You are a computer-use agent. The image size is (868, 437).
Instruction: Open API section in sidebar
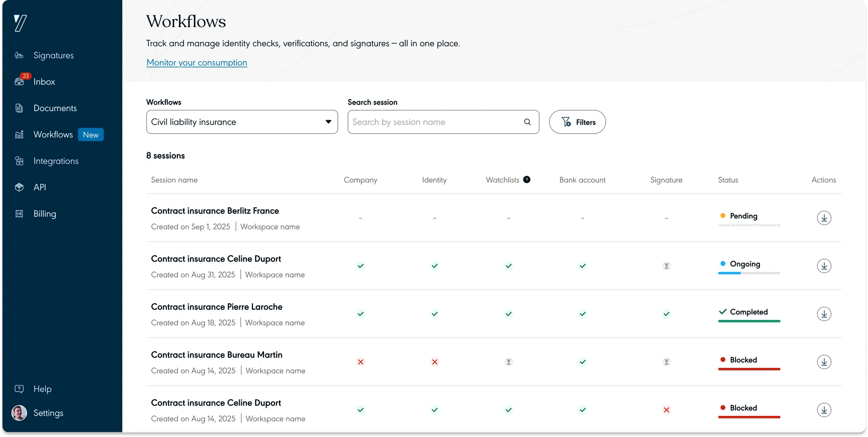[x=40, y=187]
